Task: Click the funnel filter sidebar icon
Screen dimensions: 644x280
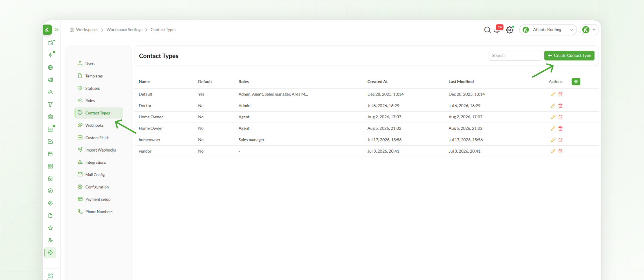Action: (50, 104)
